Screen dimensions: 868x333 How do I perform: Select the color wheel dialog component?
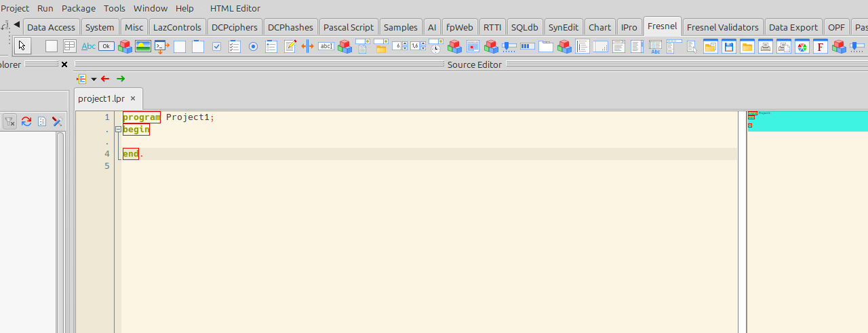(802, 46)
